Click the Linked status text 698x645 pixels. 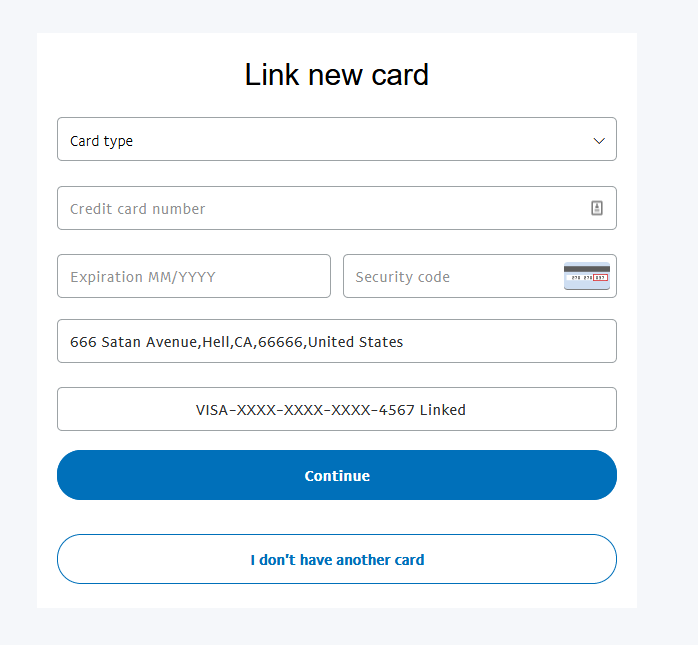coord(442,410)
